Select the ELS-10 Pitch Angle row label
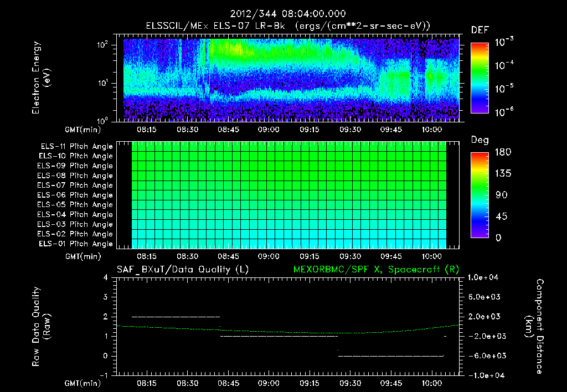This screenshot has height=392, width=567. (75, 156)
